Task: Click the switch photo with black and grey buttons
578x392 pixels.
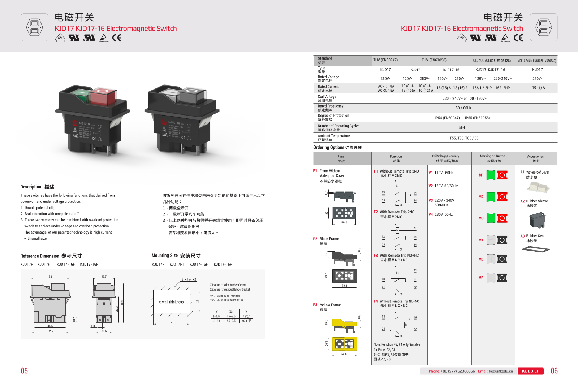Action: [182, 120]
